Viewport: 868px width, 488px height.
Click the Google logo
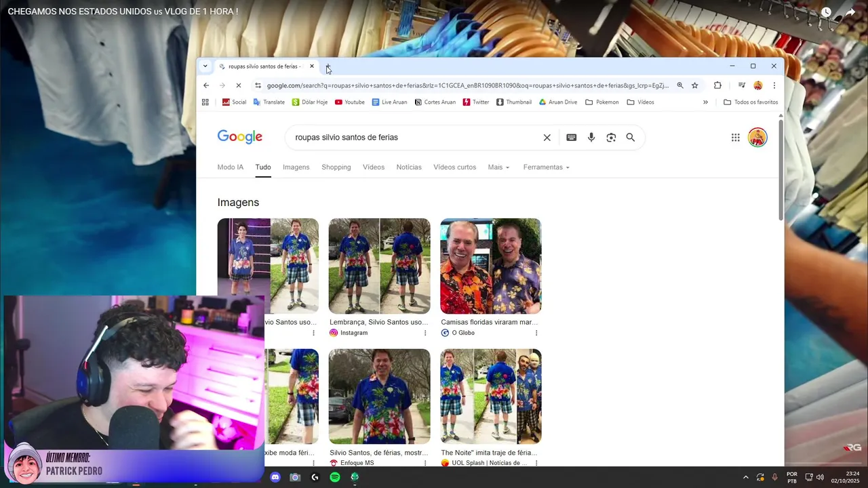pos(240,138)
